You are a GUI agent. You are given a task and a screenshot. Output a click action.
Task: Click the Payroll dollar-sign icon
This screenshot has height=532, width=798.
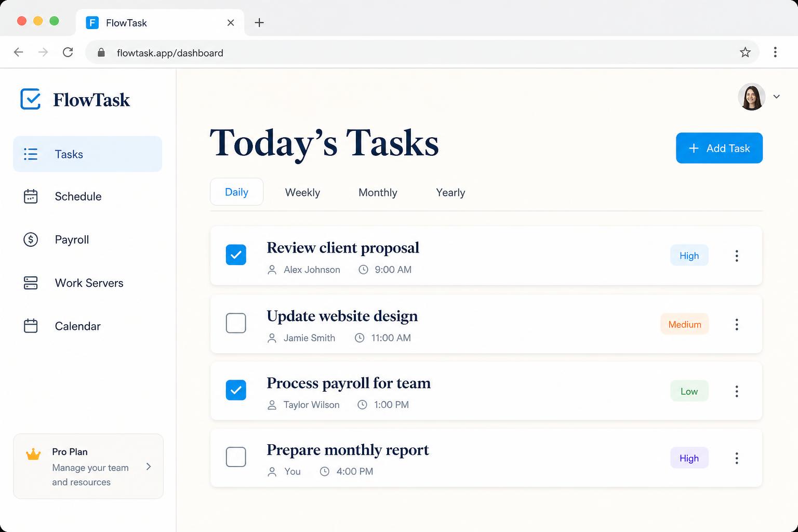(31, 240)
